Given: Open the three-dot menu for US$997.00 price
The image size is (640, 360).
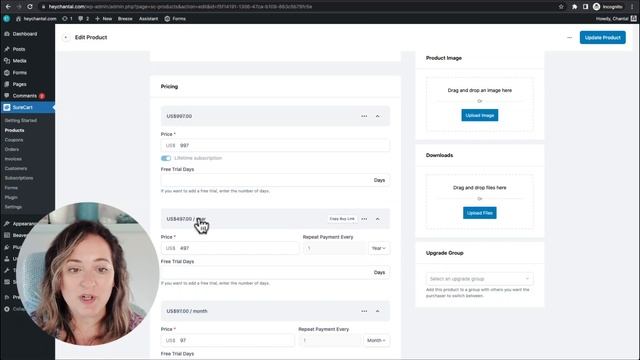Looking at the screenshot, I should point(364,116).
